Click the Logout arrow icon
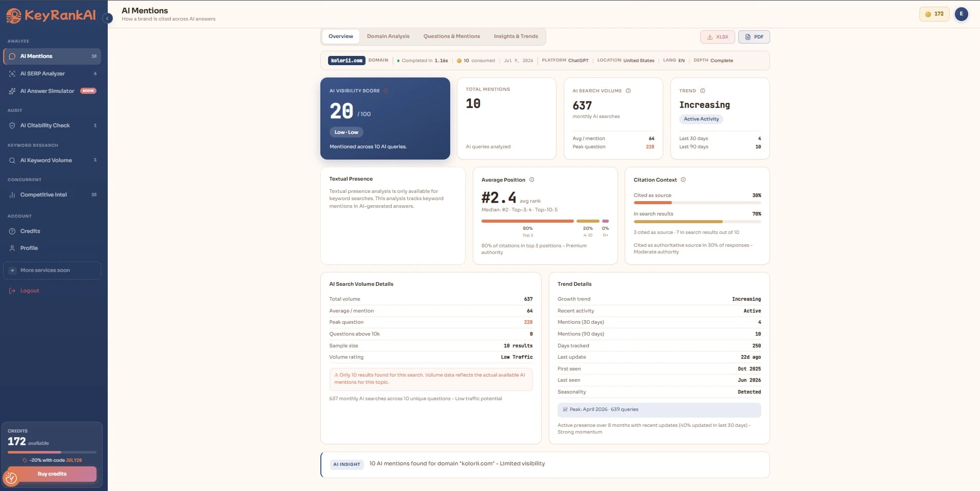980x491 pixels. click(x=12, y=290)
